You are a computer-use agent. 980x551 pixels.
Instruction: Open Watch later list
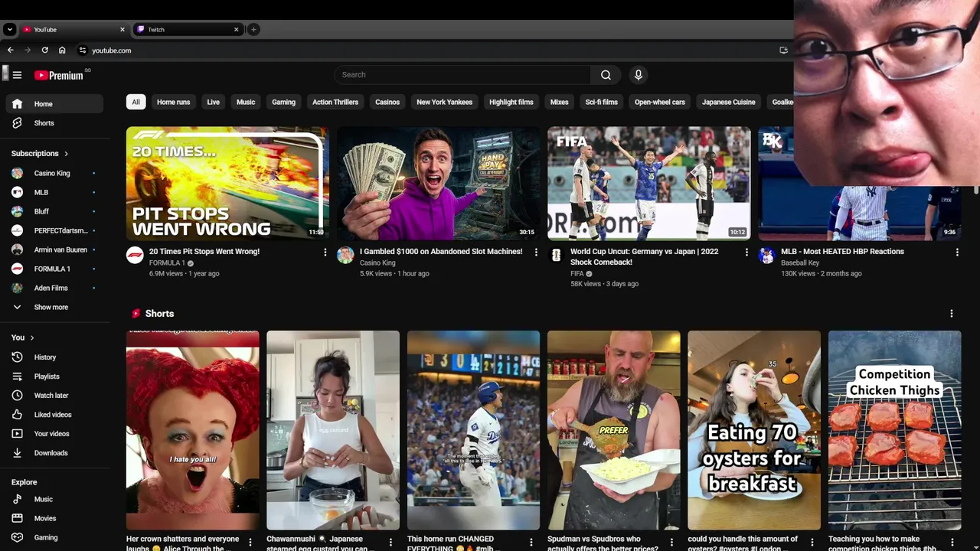[54, 396]
